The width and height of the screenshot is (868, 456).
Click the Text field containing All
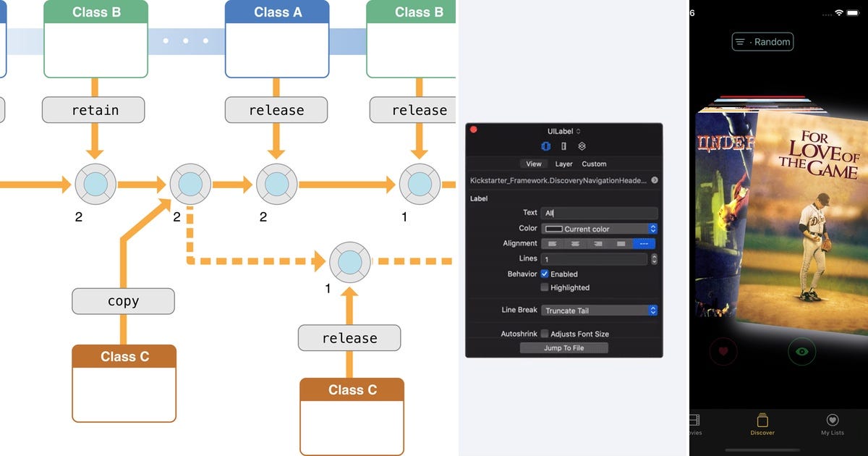click(600, 213)
